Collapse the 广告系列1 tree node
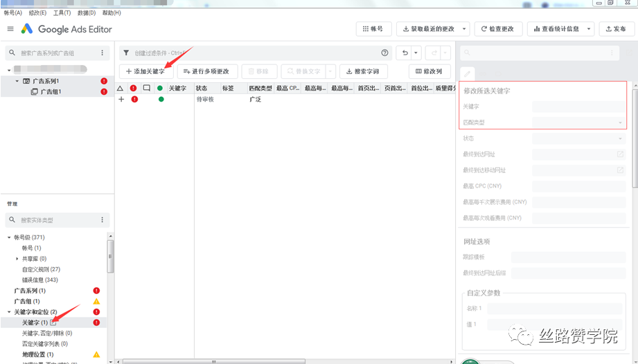The height and width of the screenshot is (364, 638). pyautogui.click(x=17, y=81)
